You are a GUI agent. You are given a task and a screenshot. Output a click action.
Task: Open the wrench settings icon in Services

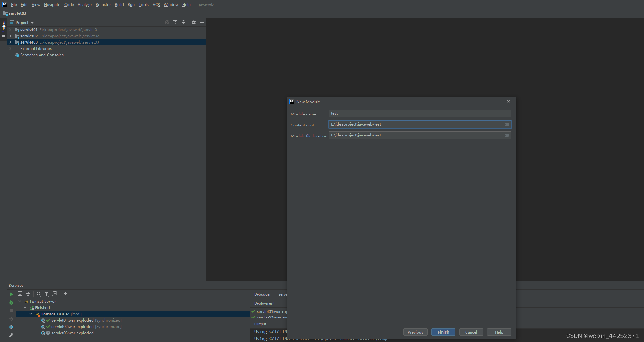pyautogui.click(x=11, y=335)
